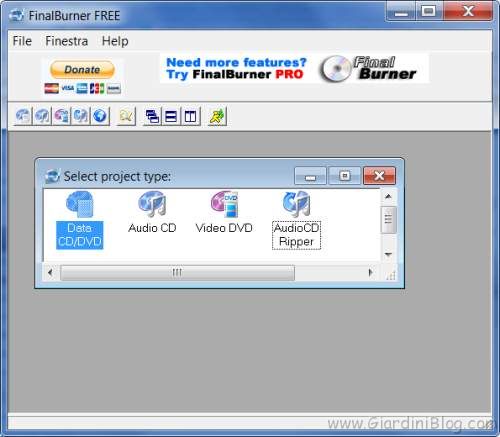Maximize the FinalBurner FREE window
This screenshot has height=437, width=500.
pos(429,12)
